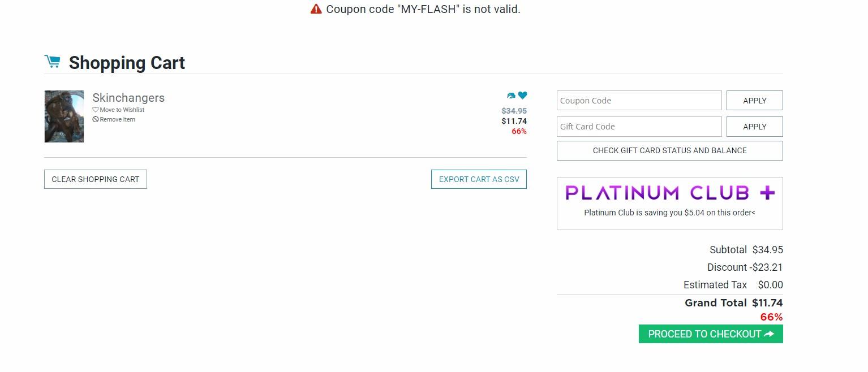
Task: Click the Platinum Club savings message
Action: point(669,213)
